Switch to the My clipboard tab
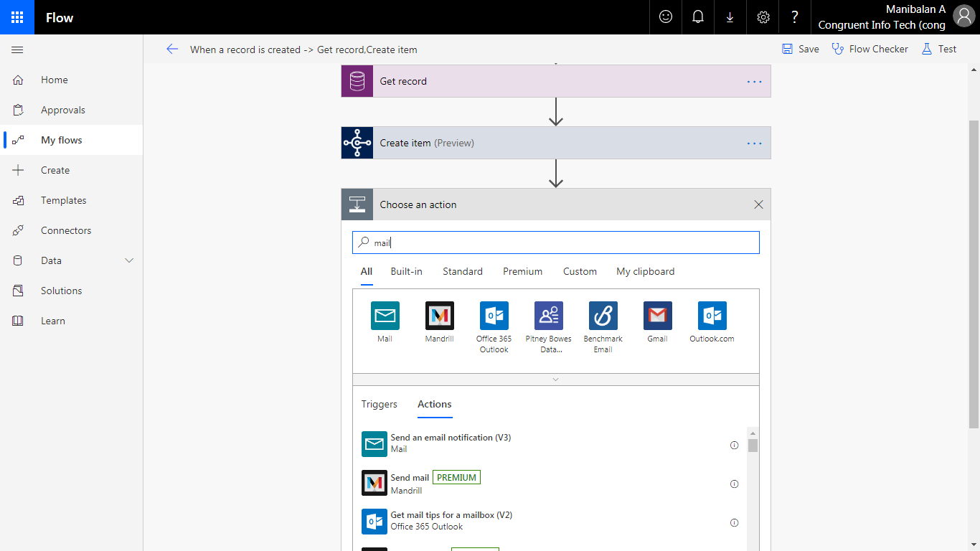This screenshot has height=551, width=980. tap(646, 272)
